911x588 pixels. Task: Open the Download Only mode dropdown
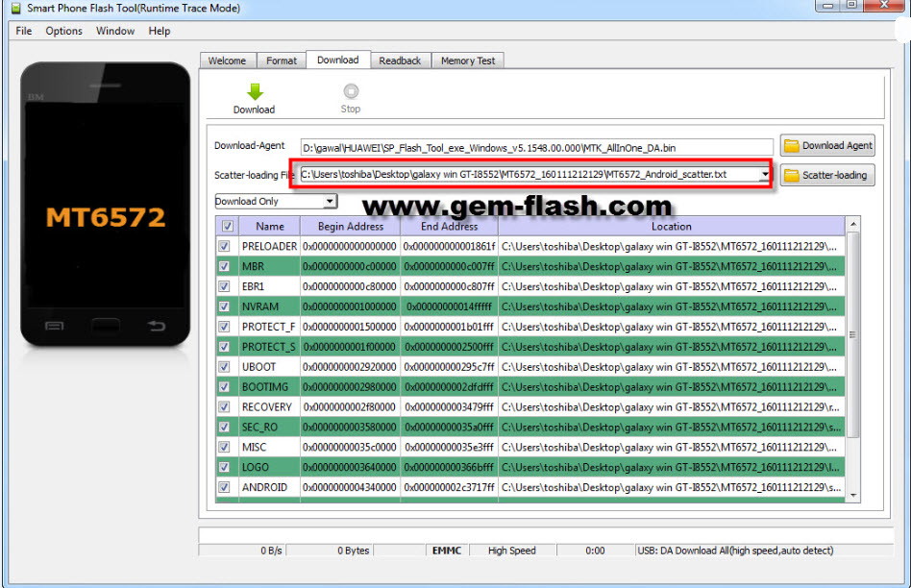click(330, 201)
